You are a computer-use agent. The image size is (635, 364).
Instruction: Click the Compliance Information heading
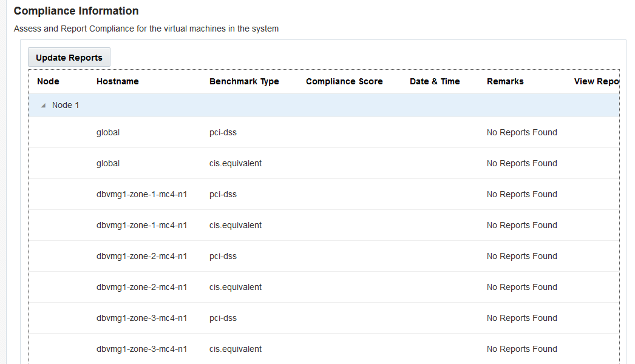[76, 11]
